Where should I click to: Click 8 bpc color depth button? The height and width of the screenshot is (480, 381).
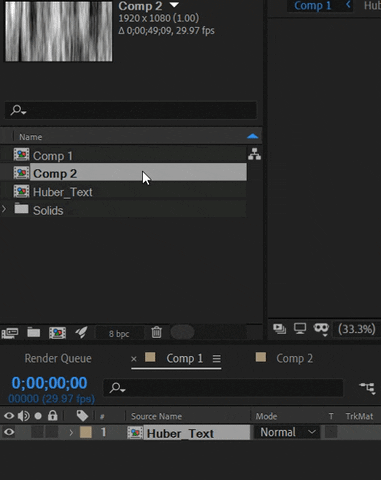[119, 334]
